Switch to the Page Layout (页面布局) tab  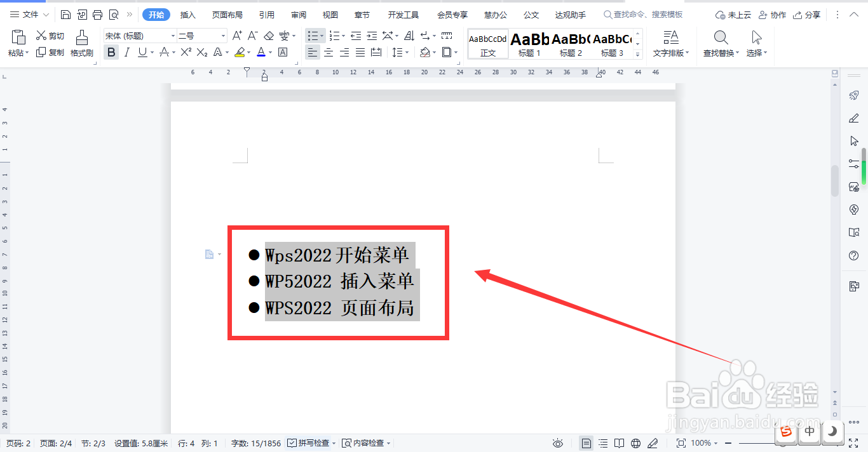pos(227,15)
